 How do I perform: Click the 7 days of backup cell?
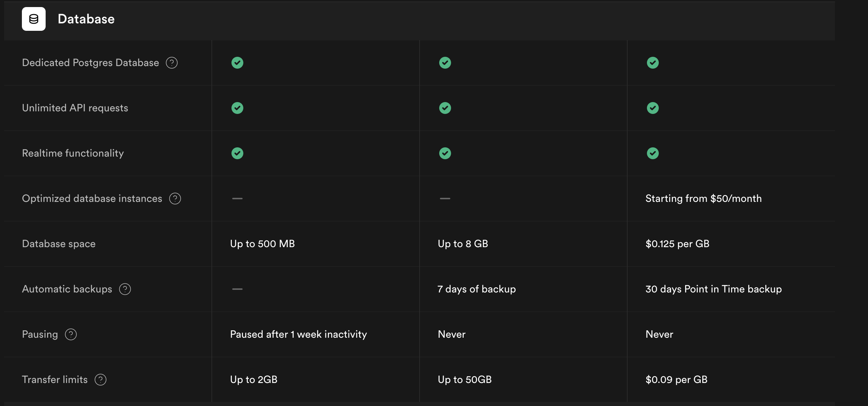click(x=477, y=289)
